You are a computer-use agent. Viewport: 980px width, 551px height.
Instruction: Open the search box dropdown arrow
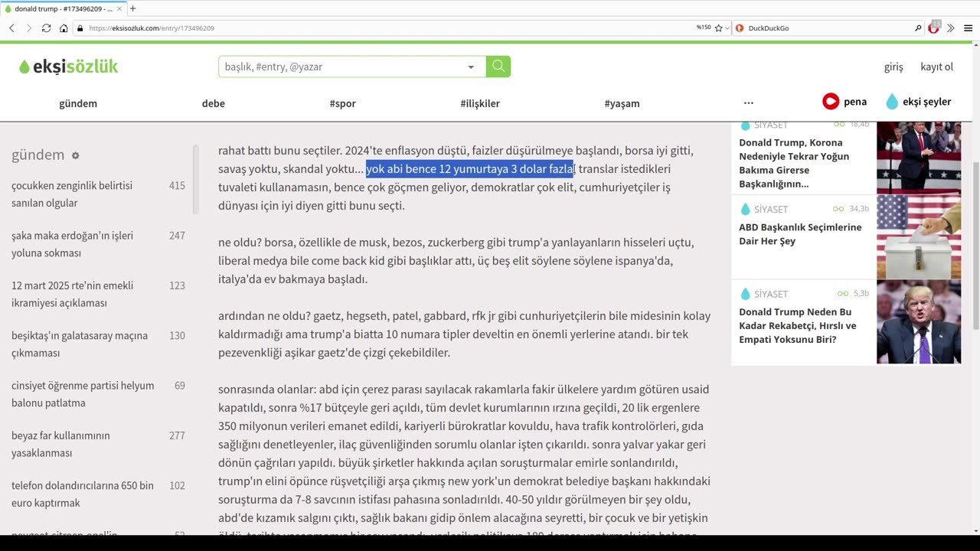(x=471, y=67)
